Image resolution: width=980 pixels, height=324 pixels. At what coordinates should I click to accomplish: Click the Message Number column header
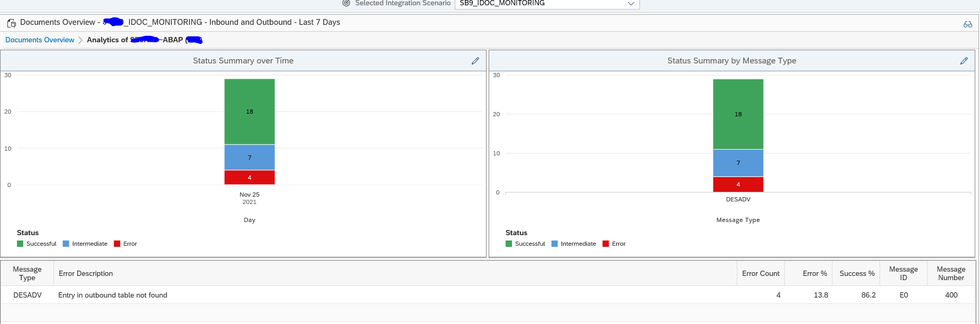(951, 273)
